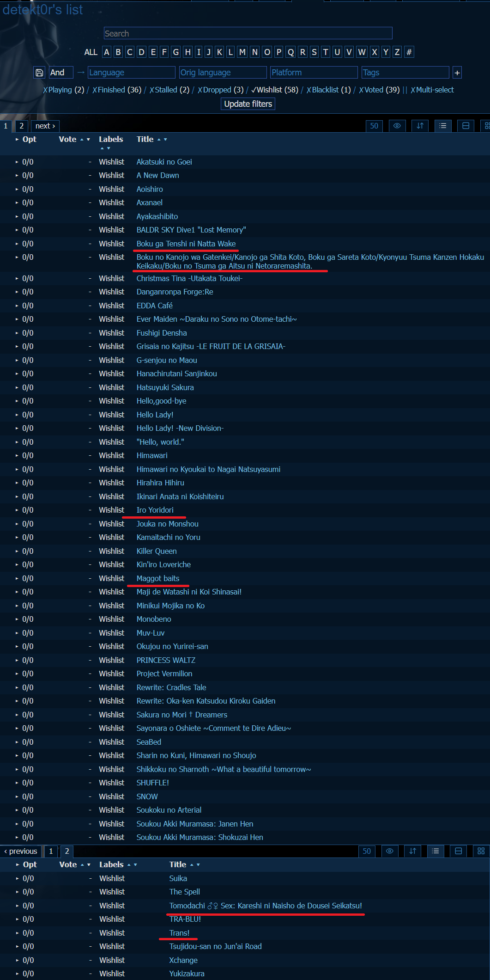Filter titles by letter M

pos(242,52)
